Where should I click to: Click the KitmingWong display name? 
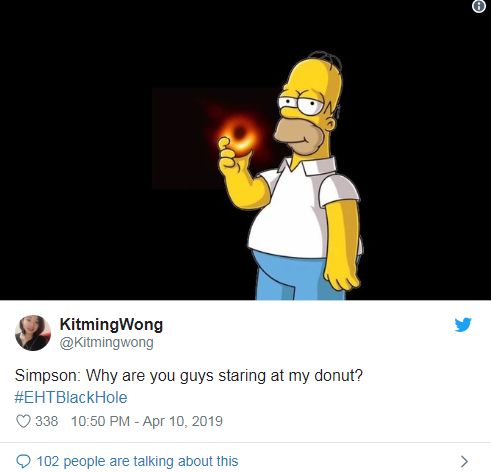tap(111, 324)
